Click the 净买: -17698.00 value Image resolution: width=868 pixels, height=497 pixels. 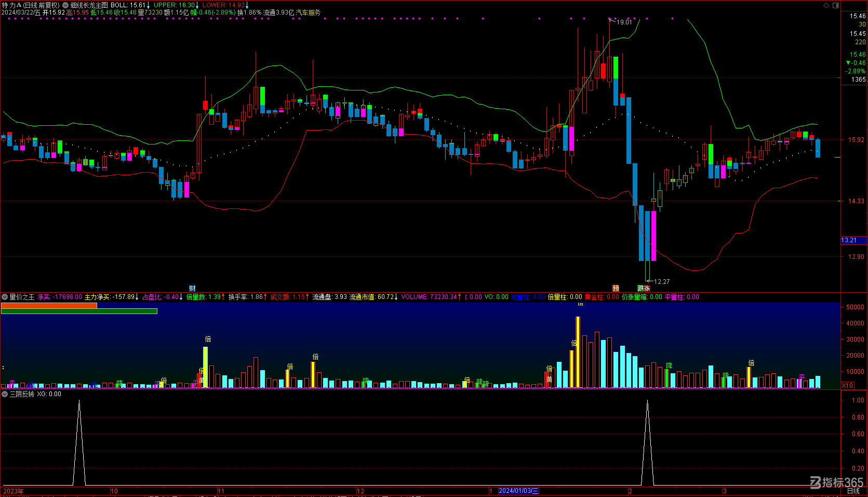click(x=60, y=297)
